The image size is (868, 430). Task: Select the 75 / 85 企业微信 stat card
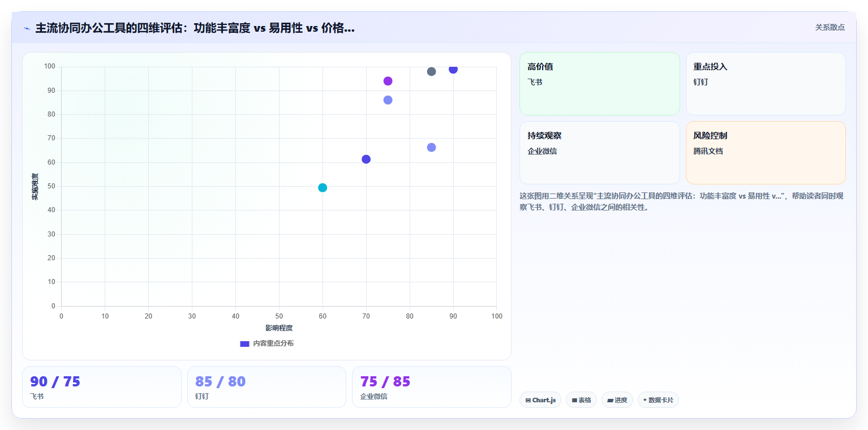pyautogui.click(x=431, y=387)
